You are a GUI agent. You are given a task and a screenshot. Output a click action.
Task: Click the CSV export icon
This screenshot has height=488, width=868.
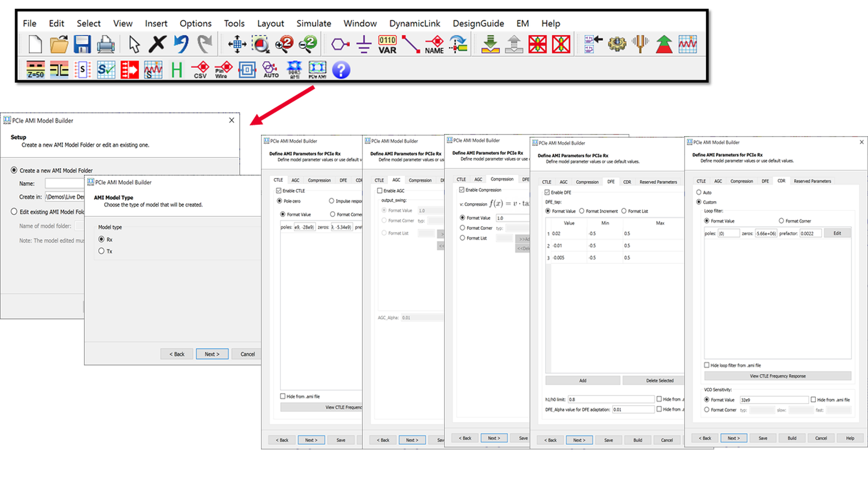click(x=200, y=69)
